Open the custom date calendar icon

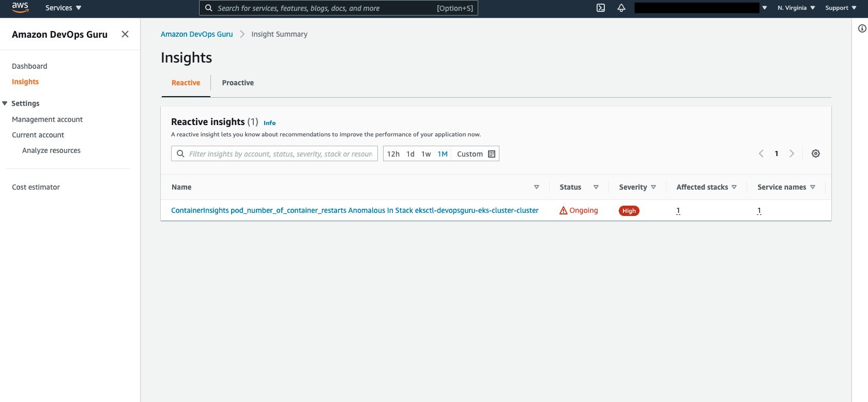pos(492,154)
